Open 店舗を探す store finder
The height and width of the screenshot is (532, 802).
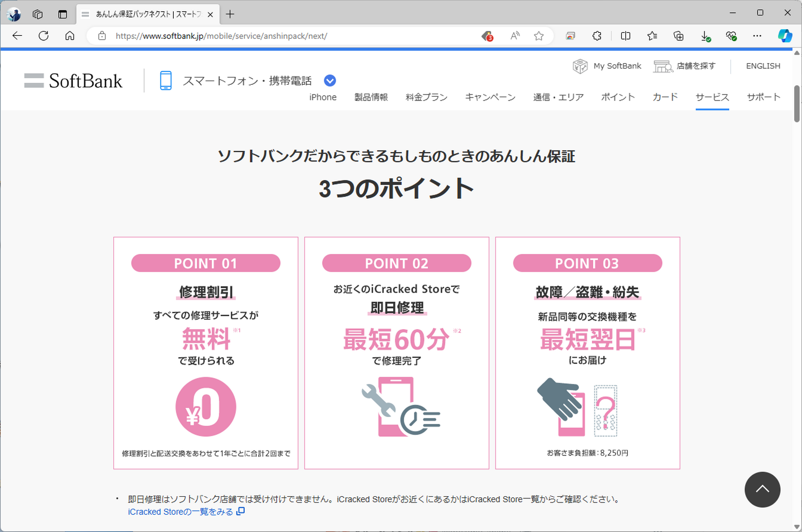tap(685, 66)
